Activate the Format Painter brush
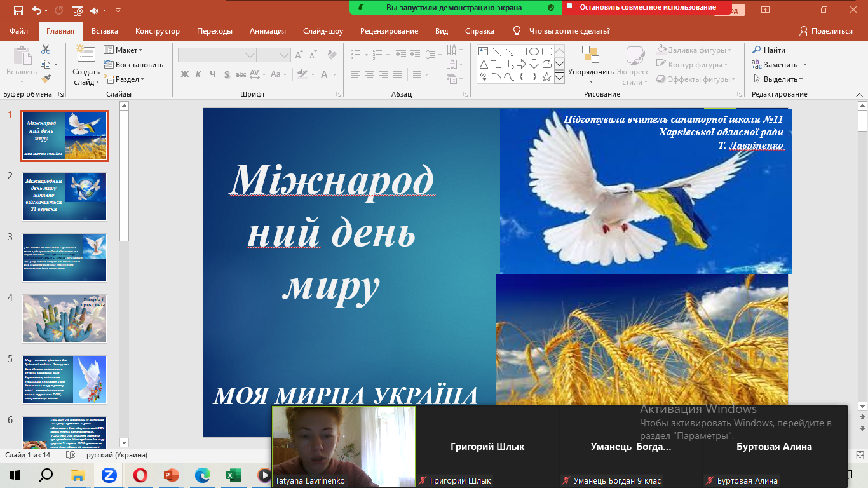Viewport: 868px width, 488px height. point(46,79)
